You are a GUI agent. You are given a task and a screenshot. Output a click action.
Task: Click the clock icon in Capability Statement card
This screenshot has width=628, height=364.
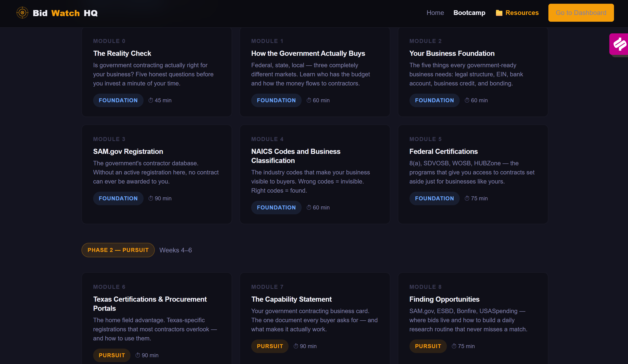pyautogui.click(x=296, y=346)
